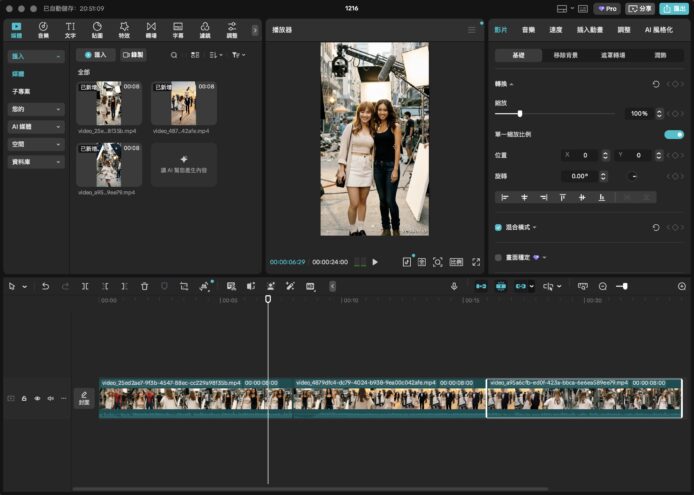
Task: Toggle the 單一縮放比例 uniform scale switch
Action: point(673,134)
